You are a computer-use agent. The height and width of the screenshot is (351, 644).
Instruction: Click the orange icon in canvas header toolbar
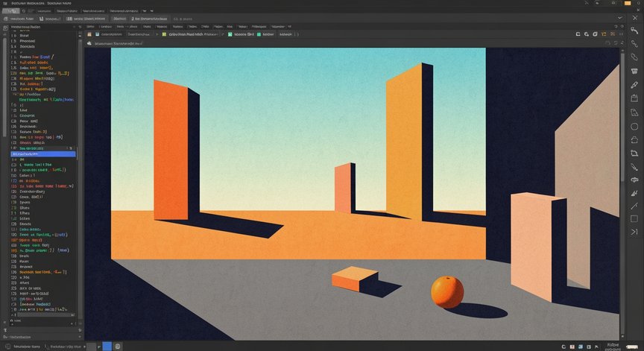point(604,34)
